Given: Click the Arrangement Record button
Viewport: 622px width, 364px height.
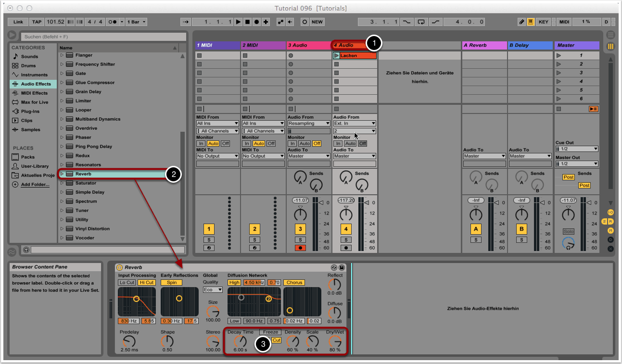Looking at the screenshot, I should point(257,22).
